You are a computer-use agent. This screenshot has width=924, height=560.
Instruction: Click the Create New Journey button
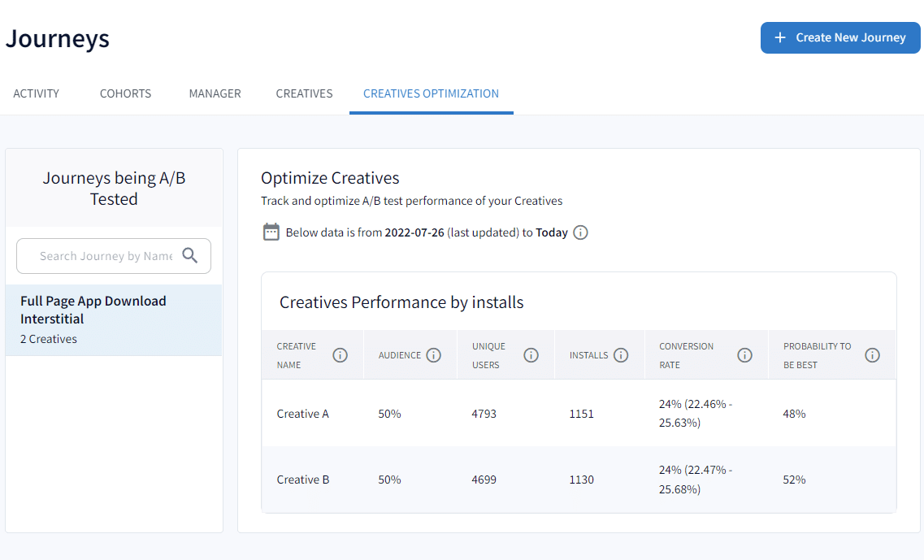click(840, 37)
